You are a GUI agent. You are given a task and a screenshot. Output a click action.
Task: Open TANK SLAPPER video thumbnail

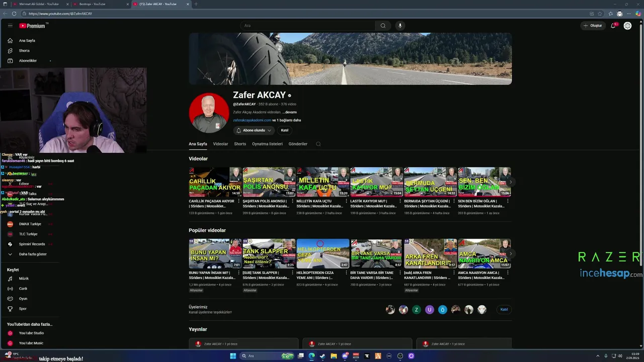click(x=269, y=253)
